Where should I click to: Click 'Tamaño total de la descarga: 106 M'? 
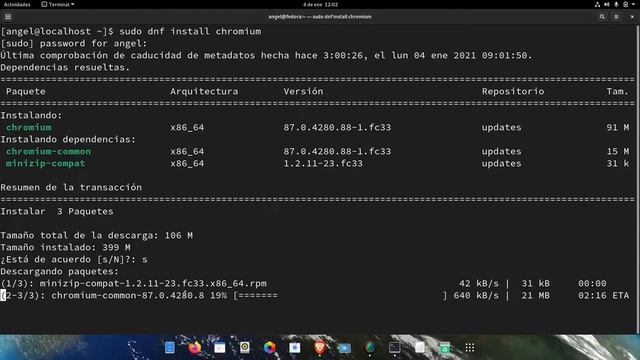96,236
